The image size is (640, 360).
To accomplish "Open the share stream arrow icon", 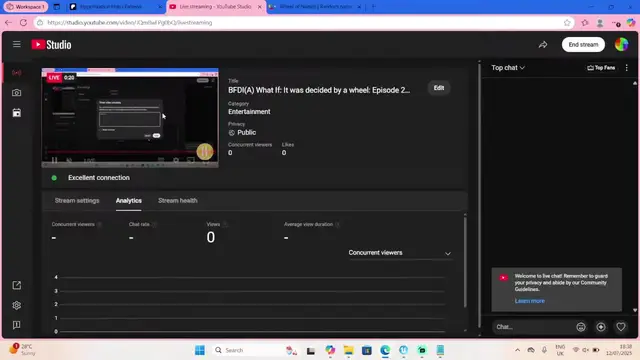I will 543,44.
